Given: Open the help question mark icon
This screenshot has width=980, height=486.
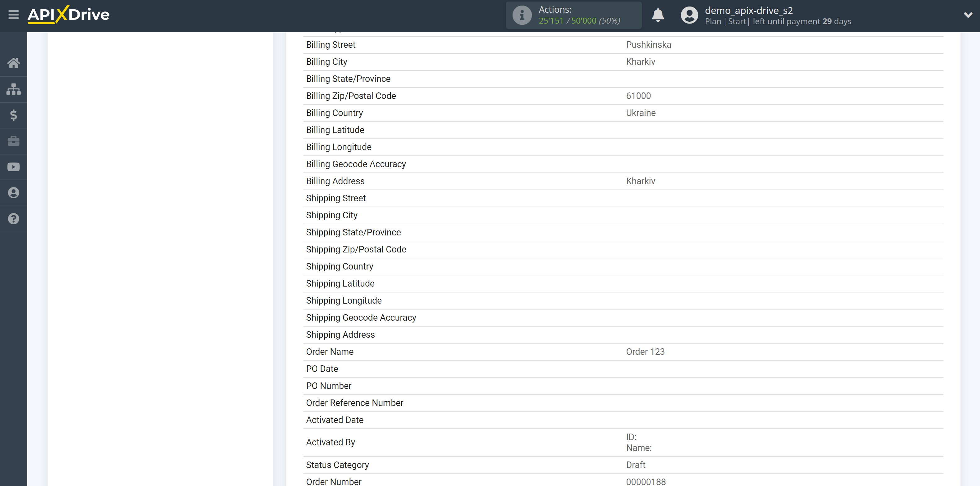Looking at the screenshot, I should pyautogui.click(x=14, y=219).
